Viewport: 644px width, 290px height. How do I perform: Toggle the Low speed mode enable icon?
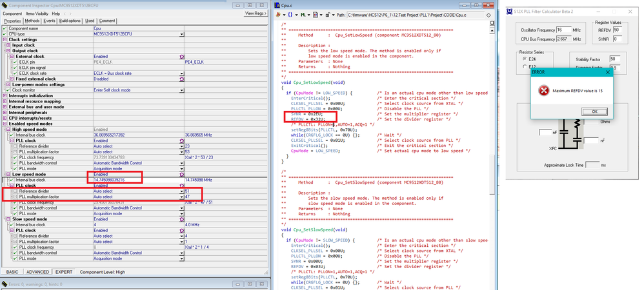[x=181, y=175]
